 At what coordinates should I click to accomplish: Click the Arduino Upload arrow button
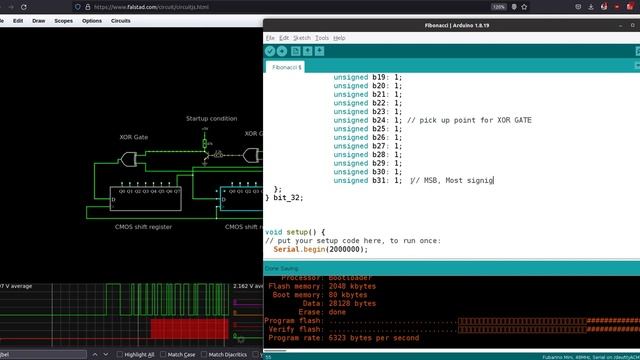click(282, 51)
